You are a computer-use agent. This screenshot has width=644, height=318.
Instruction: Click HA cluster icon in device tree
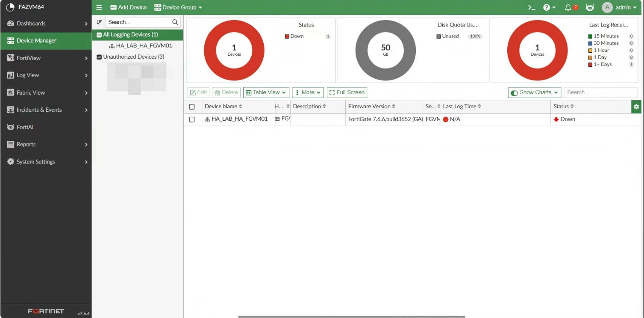112,46
